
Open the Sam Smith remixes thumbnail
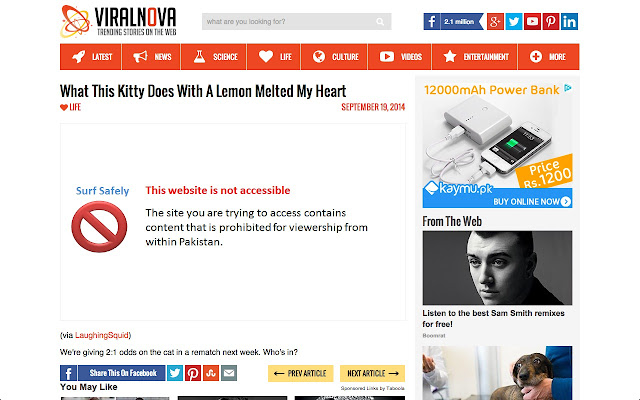coord(497,268)
